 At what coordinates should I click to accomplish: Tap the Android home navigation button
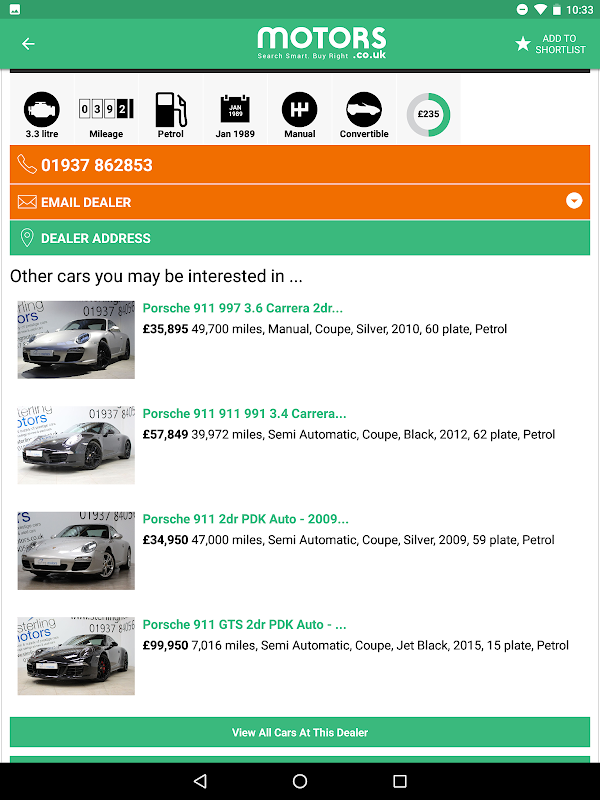point(300,781)
